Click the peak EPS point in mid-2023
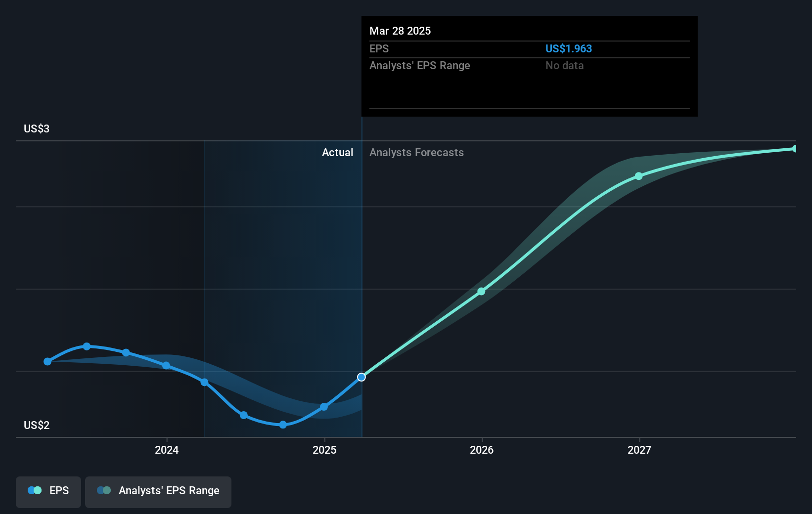The height and width of the screenshot is (514, 812). pos(87,346)
